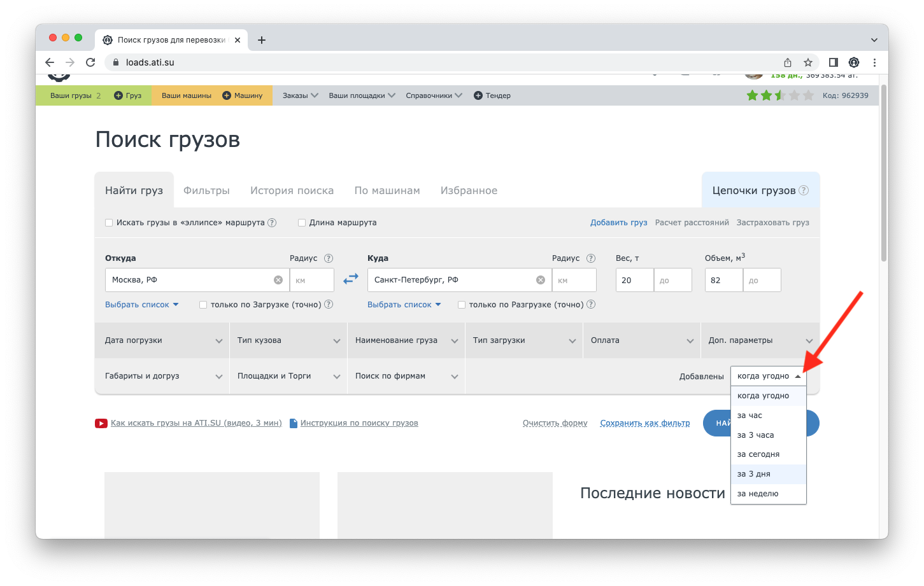Expand the Оплата filter
This screenshot has width=924, height=586.
pos(642,340)
